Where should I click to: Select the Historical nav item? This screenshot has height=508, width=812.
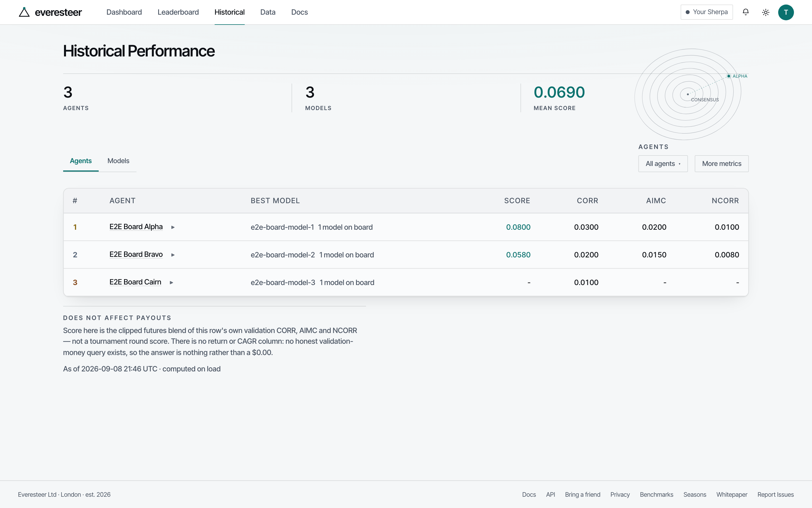coord(230,12)
